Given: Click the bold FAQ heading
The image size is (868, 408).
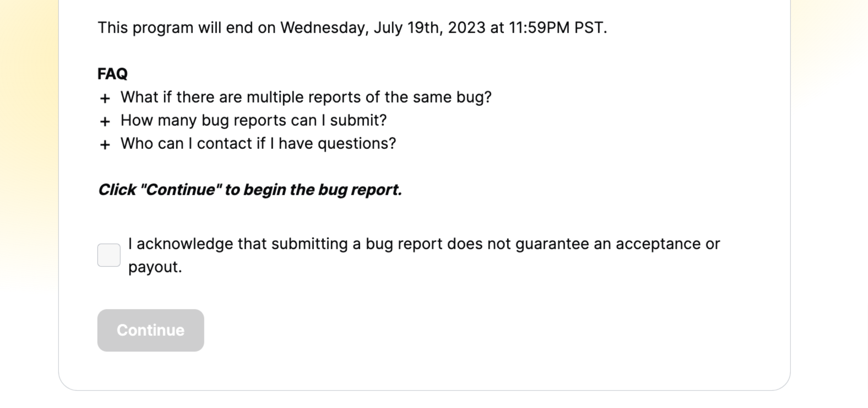Looking at the screenshot, I should pyautogui.click(x=112, y=74).
